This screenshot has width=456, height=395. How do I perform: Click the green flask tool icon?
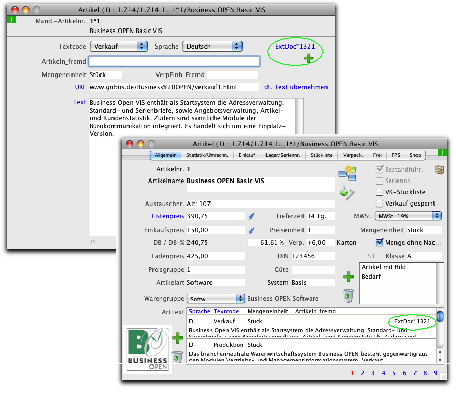[347, 193]
